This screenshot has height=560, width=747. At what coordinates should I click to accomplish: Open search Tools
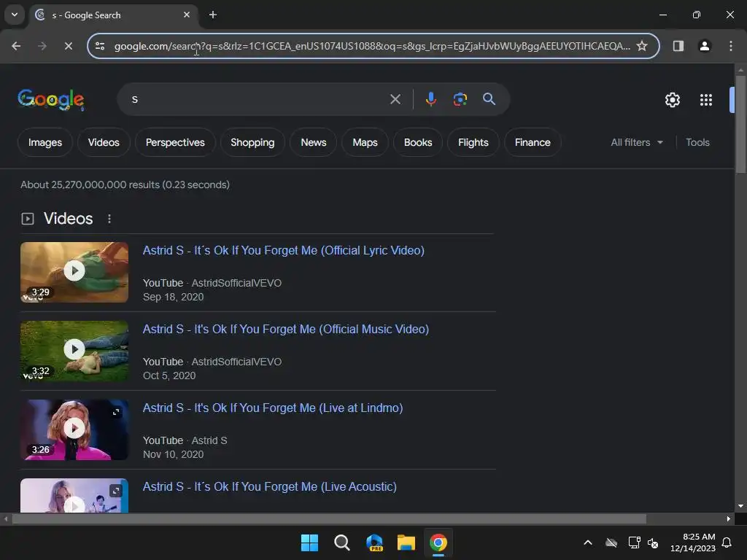(x=697, y=142)
